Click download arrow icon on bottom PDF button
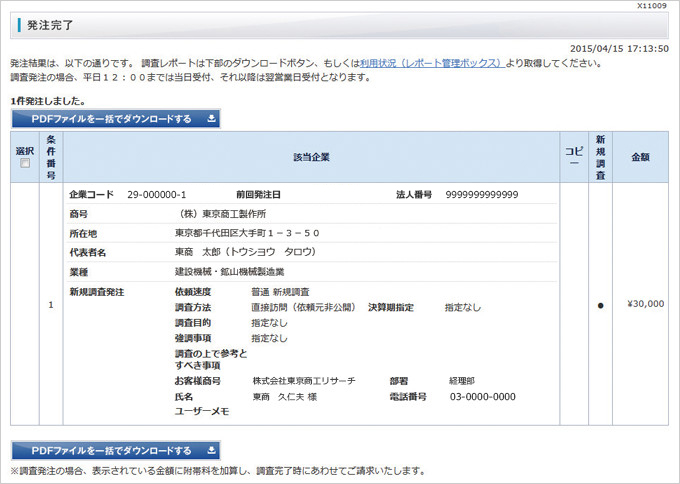The image size is (680, 484). (x=211, y=450)
